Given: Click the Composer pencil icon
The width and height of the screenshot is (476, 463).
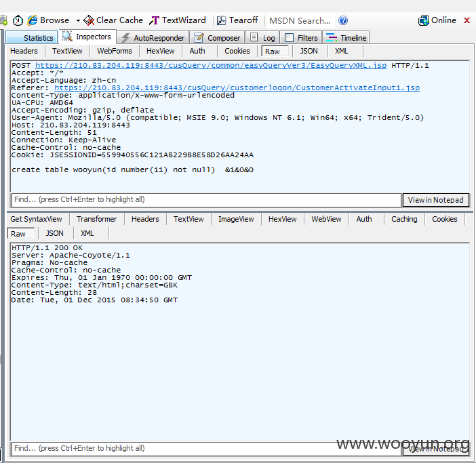Looking at the screenshot, I should 199,37.
